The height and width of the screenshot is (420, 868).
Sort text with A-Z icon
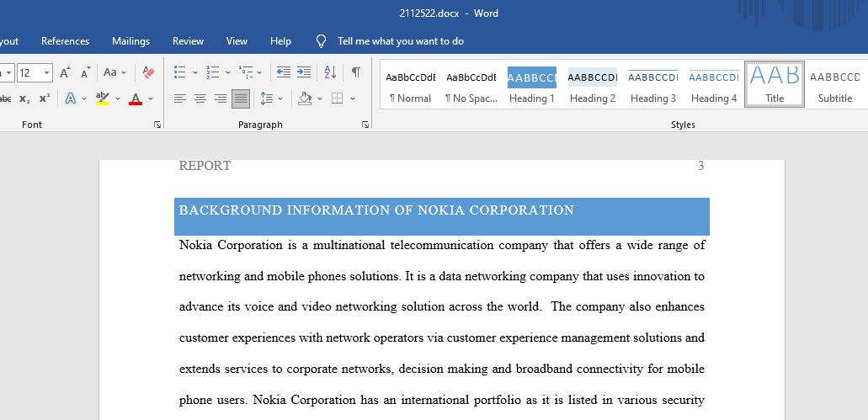click(330, 72)
